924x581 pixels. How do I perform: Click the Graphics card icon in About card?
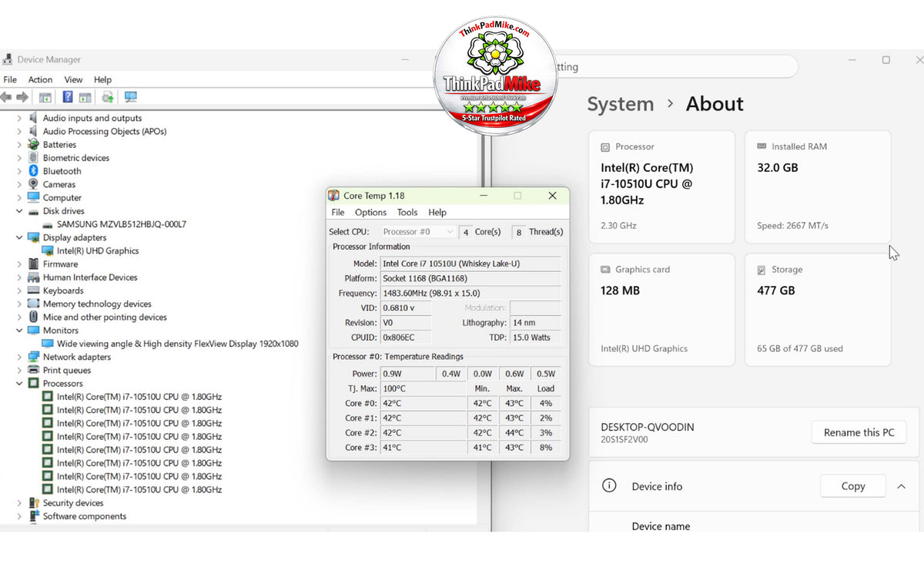click(x=605, y=270)
